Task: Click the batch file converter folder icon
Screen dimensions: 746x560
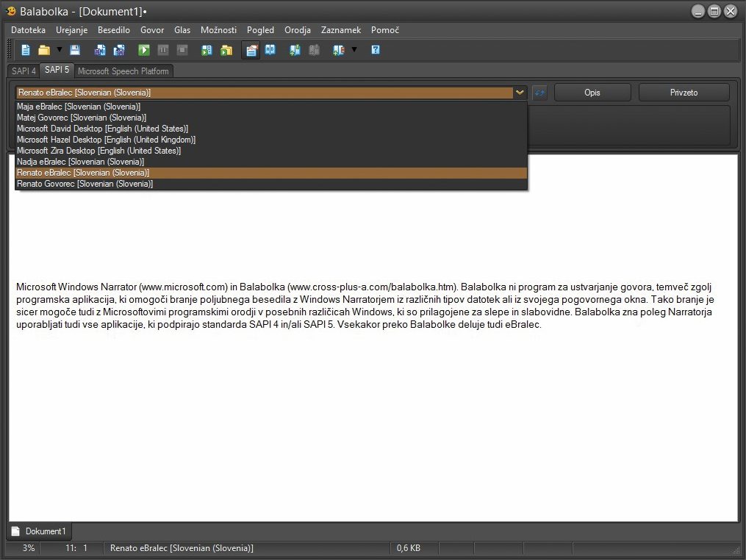Action: click(226, 50)
